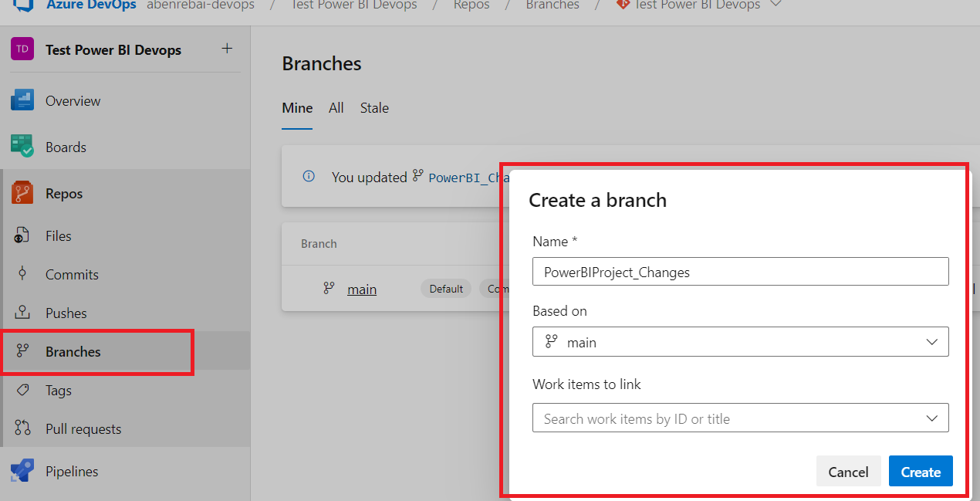Open the PowerBI_Ch... branch link in banner
This screenshot has width=980, height=501.
tap(470, 177)
